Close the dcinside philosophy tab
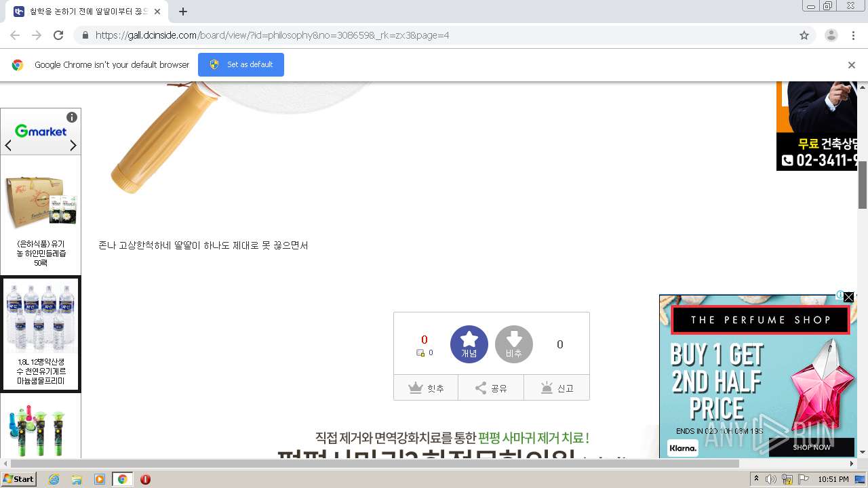This screenshot has height=488, width=868. click(157, 12)
